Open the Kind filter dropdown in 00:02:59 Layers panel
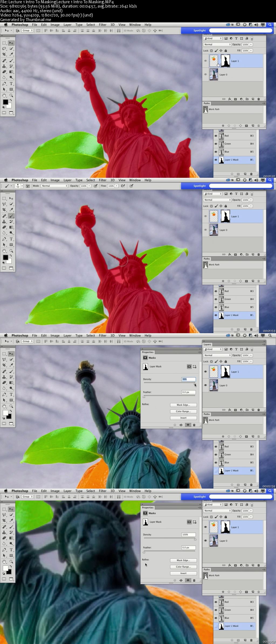 213,349
